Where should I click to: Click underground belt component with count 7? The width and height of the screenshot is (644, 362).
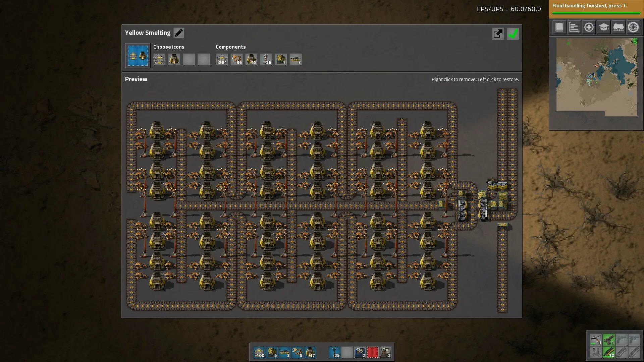tap(281, 60)
